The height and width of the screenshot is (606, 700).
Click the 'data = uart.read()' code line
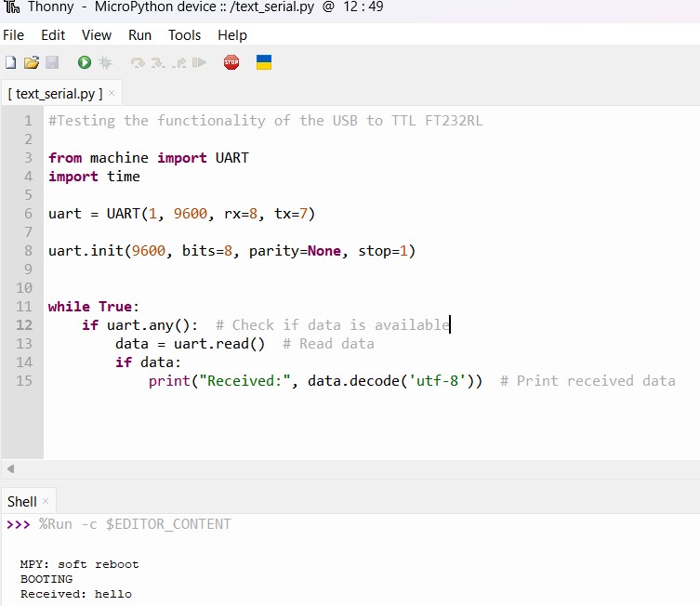click(x=191, y=344)
